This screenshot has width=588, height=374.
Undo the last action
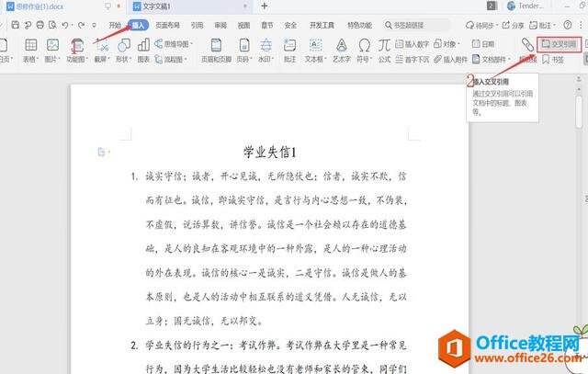pyautogui.click(x=65, y=25)
